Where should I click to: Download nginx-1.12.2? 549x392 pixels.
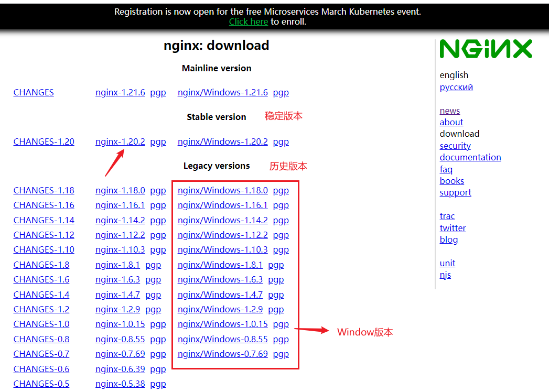point(120,235)
